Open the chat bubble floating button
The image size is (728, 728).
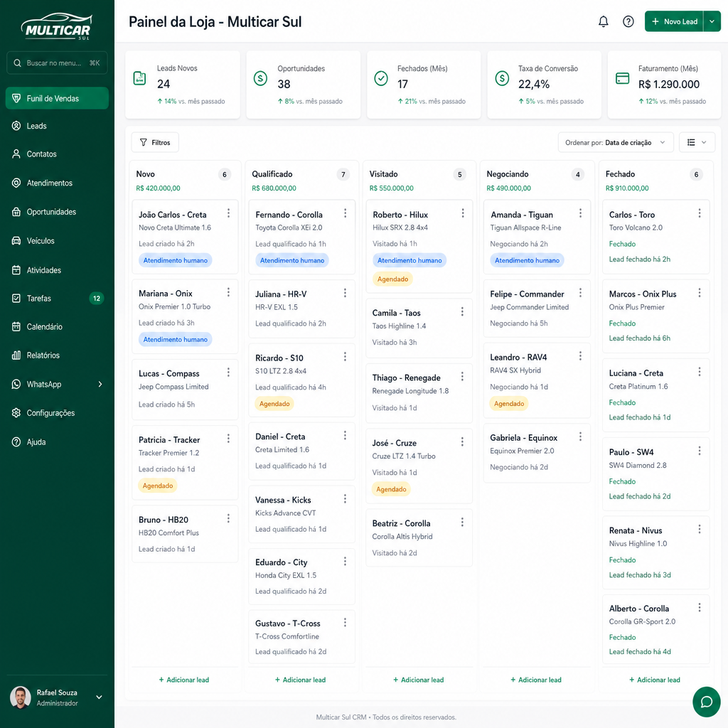point(706,702)
